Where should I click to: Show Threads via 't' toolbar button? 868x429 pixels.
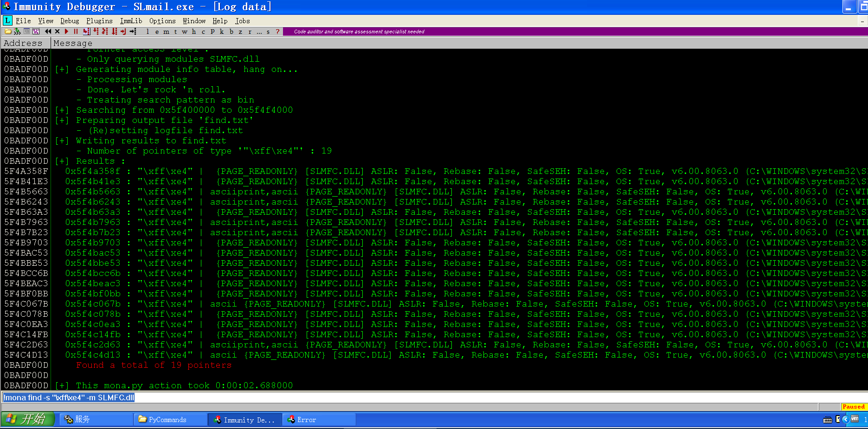tap(175, 32)
